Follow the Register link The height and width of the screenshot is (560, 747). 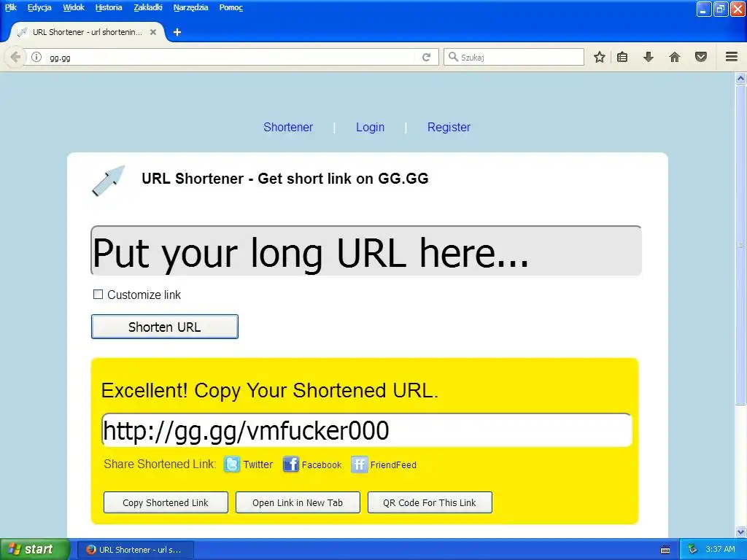(x=449, y=127)
